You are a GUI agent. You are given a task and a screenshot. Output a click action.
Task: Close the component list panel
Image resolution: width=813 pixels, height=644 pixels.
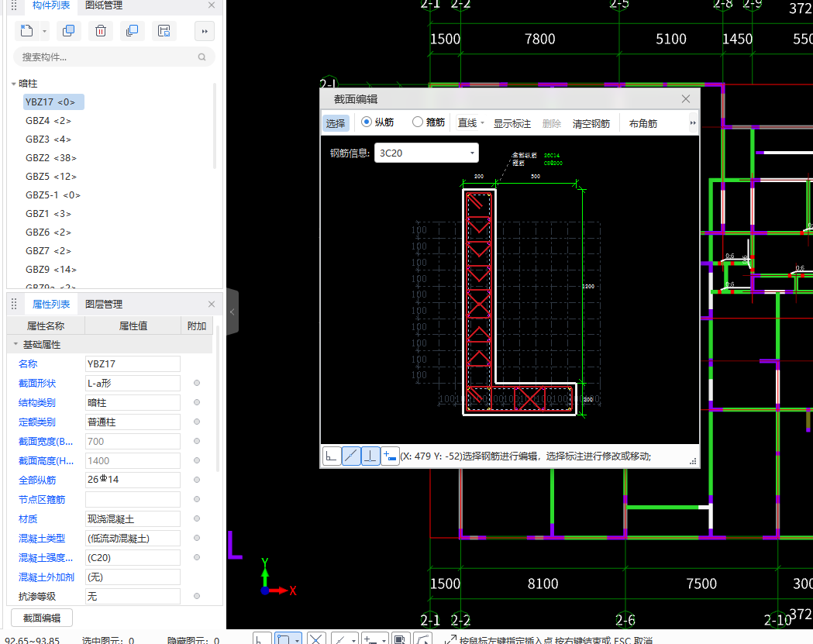tap(212, 5)
